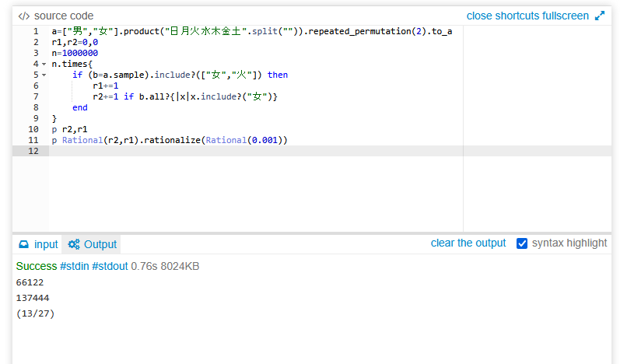
Task: Switch to the Output tab
Action: pos(92,244)
